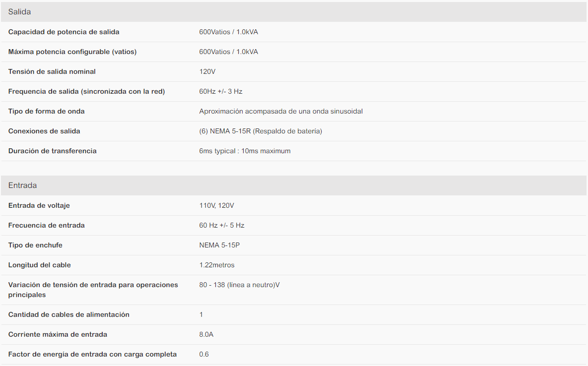Screen dimensions: 588x366
Task: Select the NEMA 5-15P plug type value
Action: (219, 245)
